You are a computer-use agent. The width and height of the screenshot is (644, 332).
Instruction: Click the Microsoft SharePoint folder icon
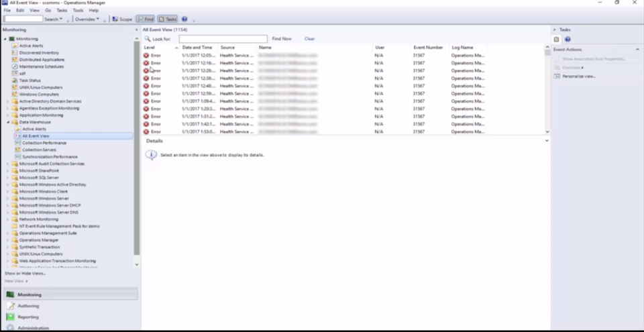point(15,171)
